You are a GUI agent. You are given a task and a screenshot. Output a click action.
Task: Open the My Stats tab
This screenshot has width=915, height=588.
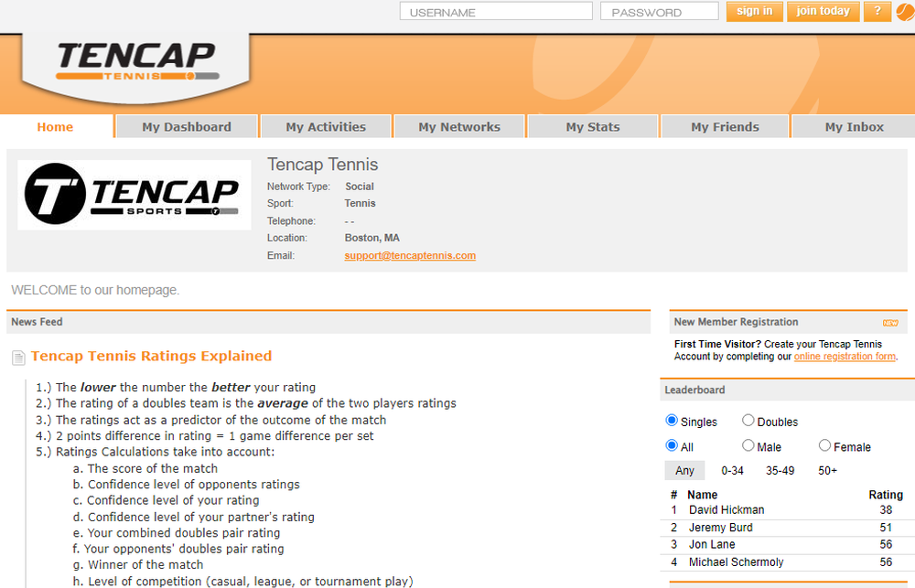click(592, 126)
